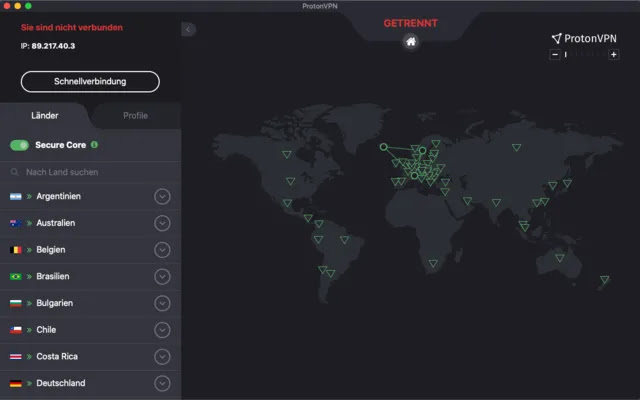640x400 pixels.
Task: Click the Belgien country name
Action: tap(51, 250)
